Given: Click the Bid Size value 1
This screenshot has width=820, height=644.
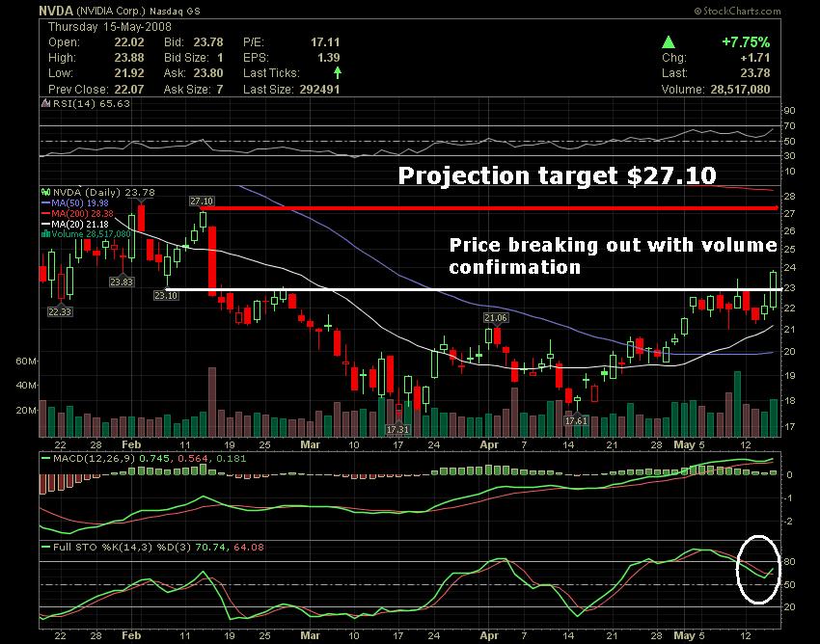Looking at the screenshot, I should (x=220, y=58).
